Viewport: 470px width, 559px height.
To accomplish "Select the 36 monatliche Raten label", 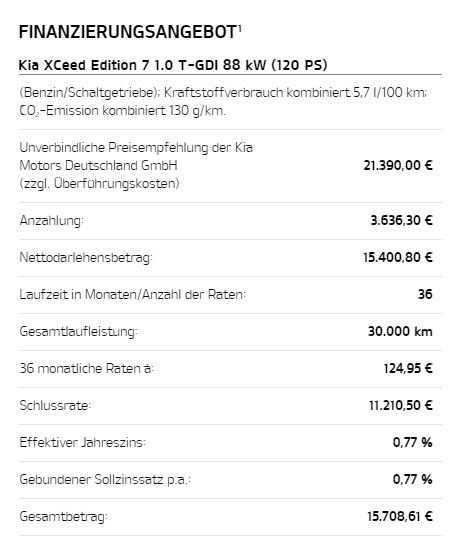I will pos(87,369).
